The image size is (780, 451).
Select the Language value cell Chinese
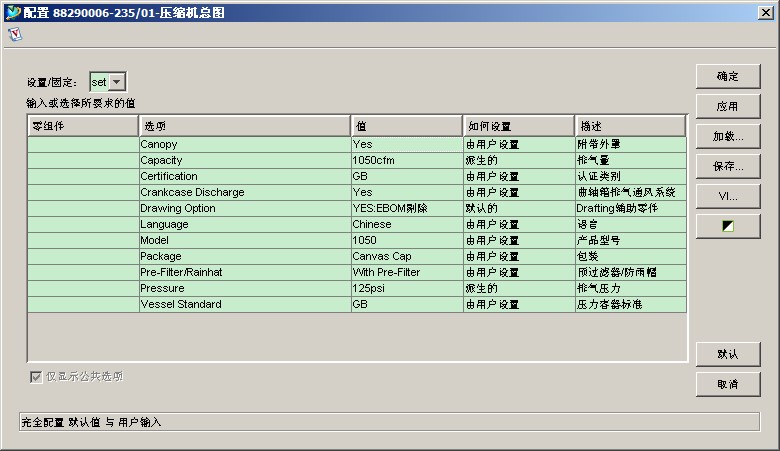(406, 224)
